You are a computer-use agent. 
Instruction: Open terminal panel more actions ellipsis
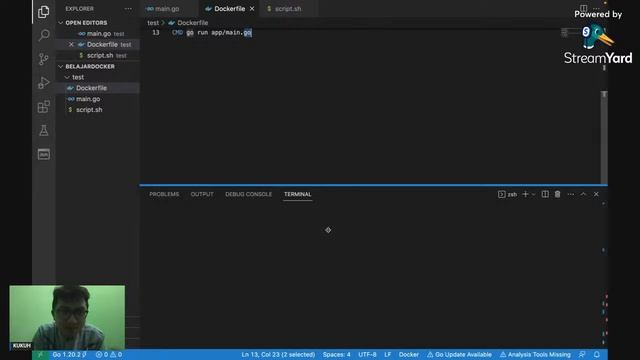(x=571, y=194)
